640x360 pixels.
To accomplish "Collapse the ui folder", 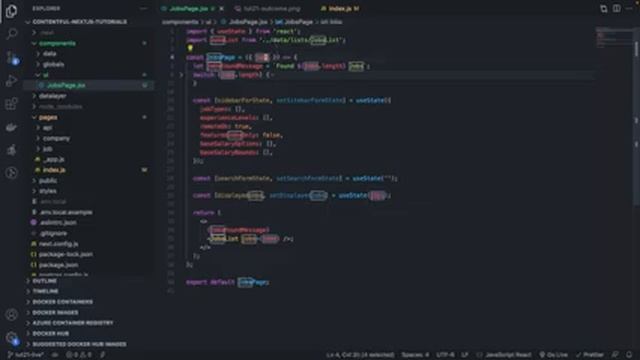I will (45, 75).
